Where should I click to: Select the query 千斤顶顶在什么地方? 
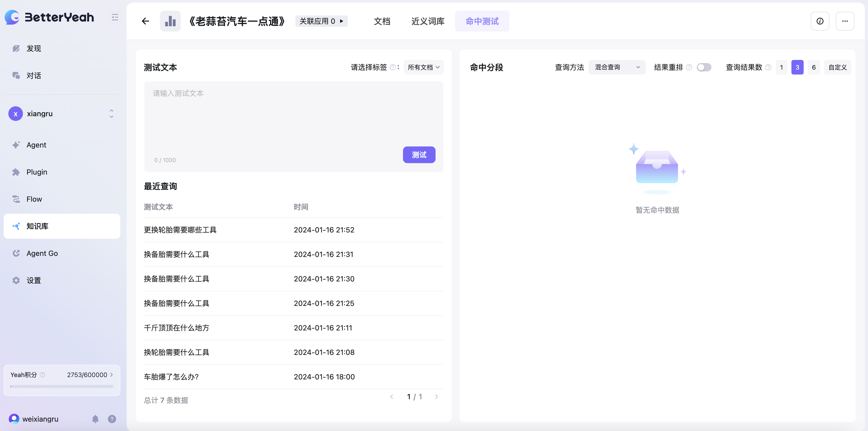(x=177, y=328)
